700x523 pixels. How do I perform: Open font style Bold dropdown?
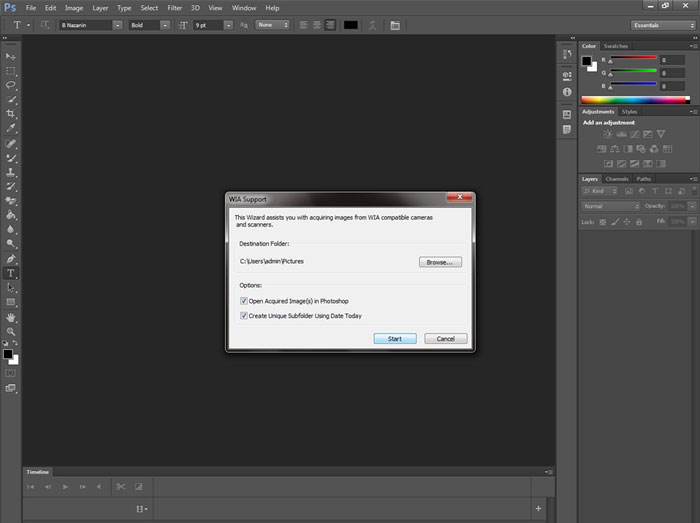[165, 25]
